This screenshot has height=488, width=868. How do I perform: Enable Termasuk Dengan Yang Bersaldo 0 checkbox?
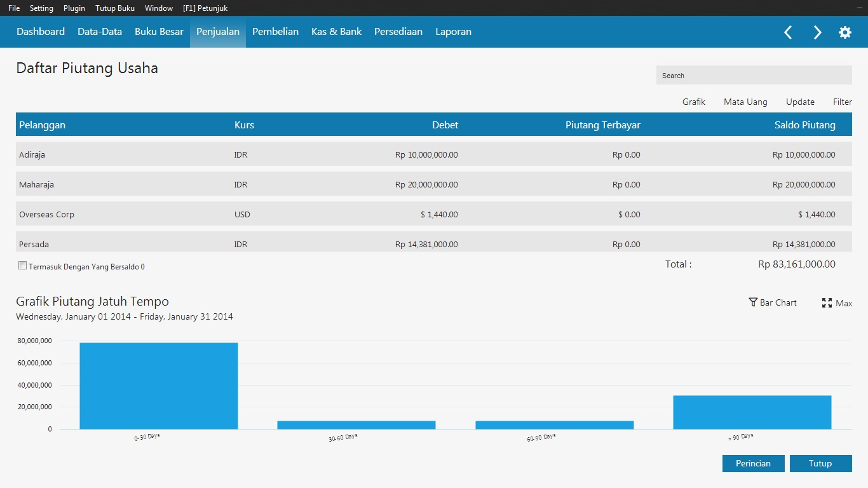23,266
